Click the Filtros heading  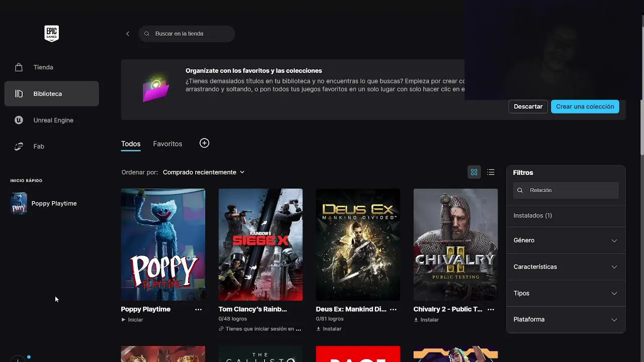pyautogui.click(x=523, y=172)
